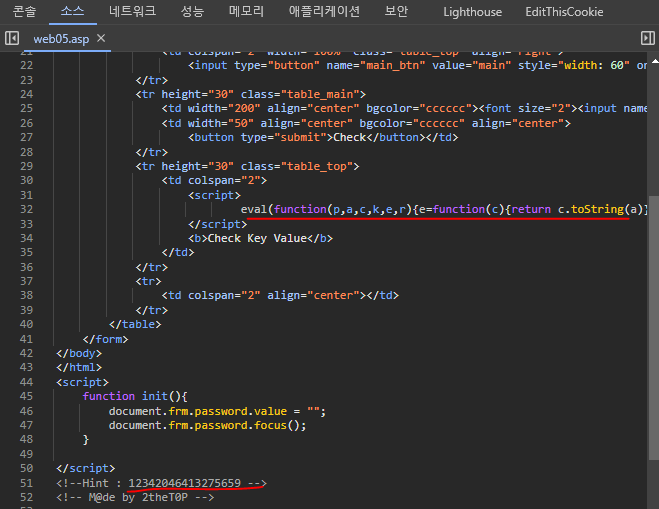659x509 pixels.
Task: Click the <script> tag on line 31
Action: coord(214,195)
